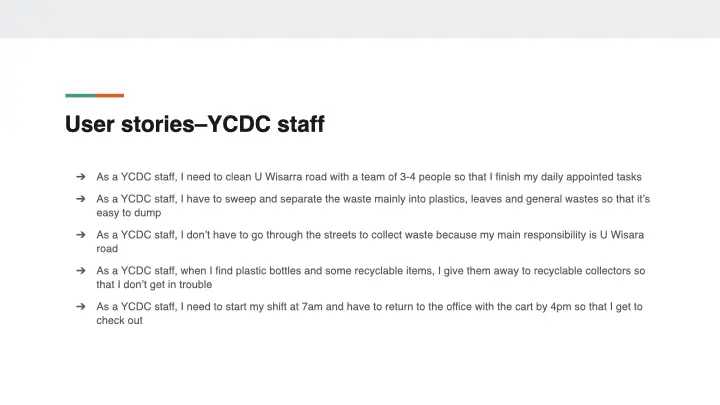Click the green segment of the title accent bar
This screenshot has height=405, width=720.
click(80, 96)
